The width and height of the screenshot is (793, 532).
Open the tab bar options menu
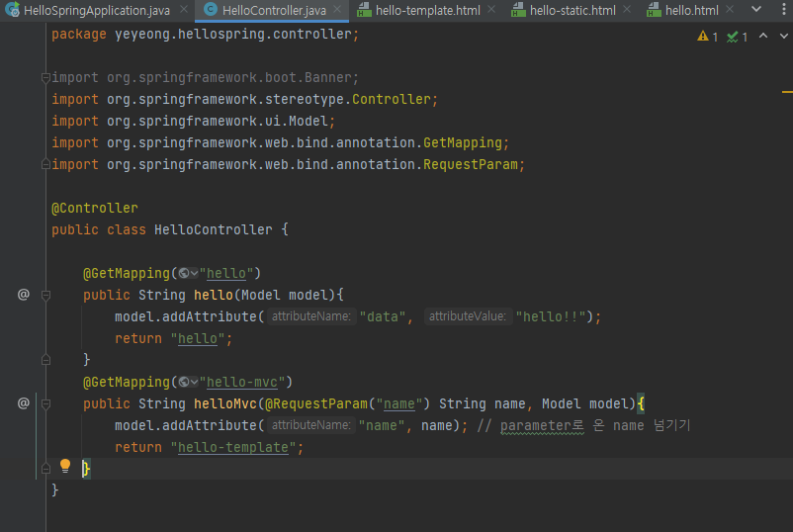tap(783, 9)
